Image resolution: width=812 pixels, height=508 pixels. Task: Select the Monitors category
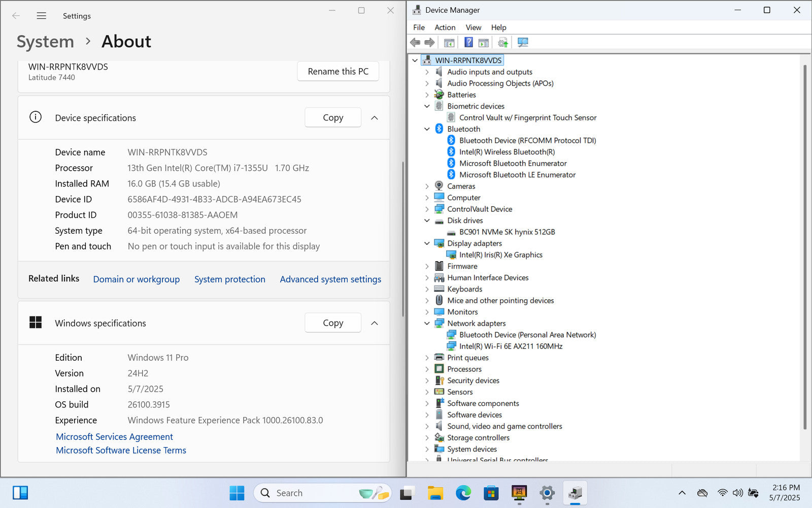(x=462, y=312)
